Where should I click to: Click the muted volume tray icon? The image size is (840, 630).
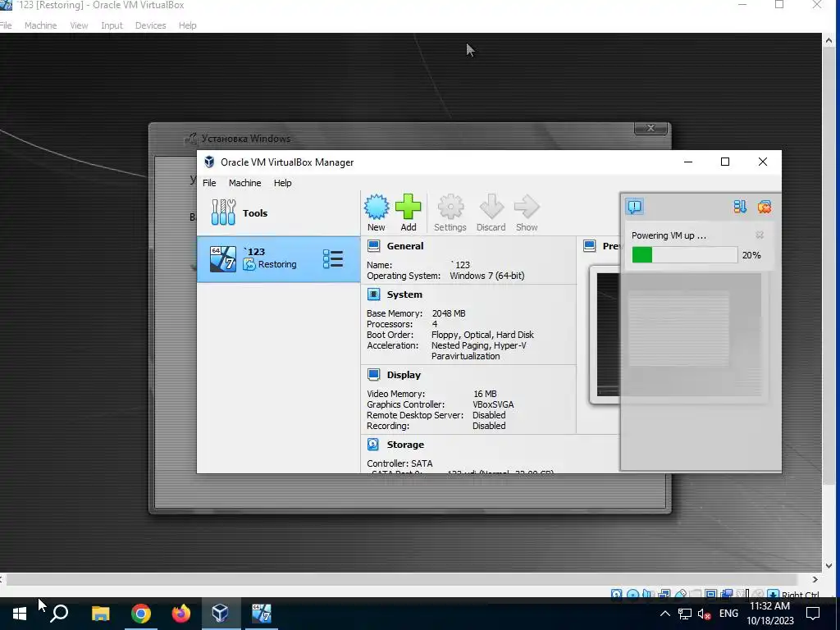pyautogui.click(x=704, y=614)
